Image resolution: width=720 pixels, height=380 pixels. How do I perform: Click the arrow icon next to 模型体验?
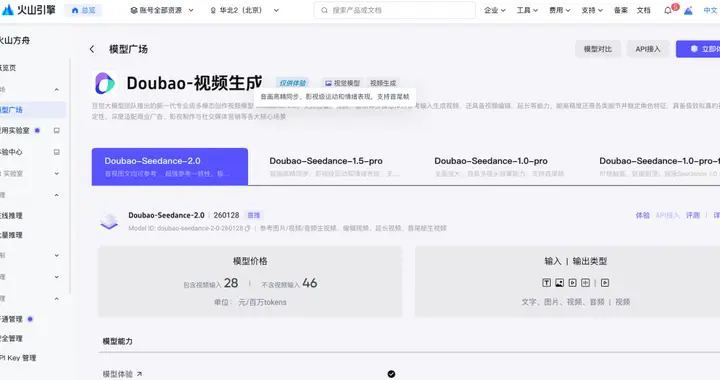pyautogui.click(x=139, y=374)
